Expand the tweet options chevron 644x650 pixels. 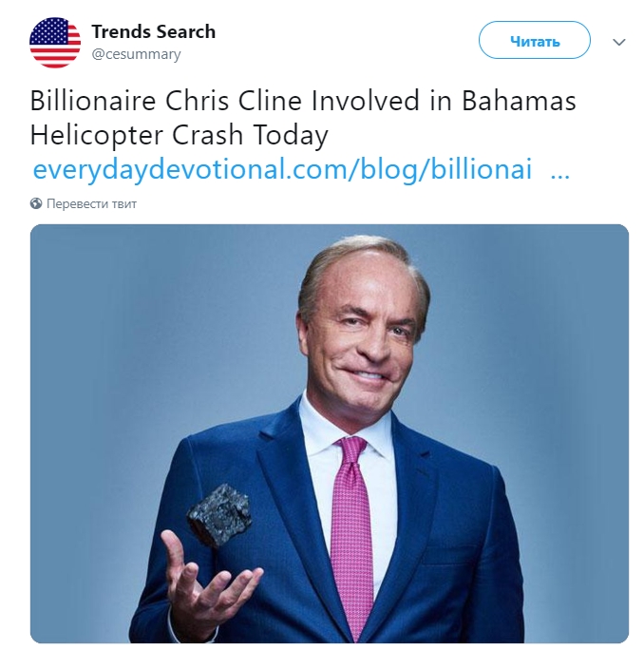619,42
